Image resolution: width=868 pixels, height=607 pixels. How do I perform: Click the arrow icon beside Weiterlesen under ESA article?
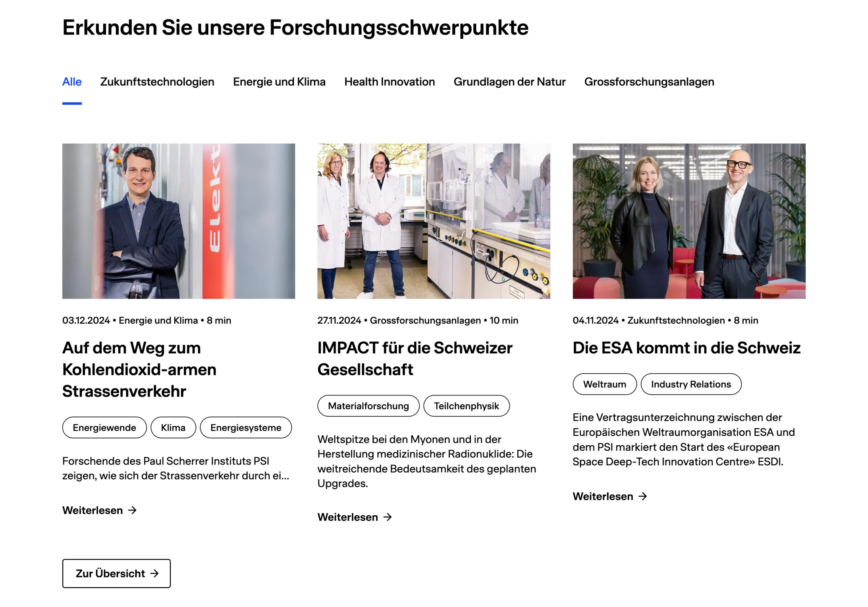point(643,496)
